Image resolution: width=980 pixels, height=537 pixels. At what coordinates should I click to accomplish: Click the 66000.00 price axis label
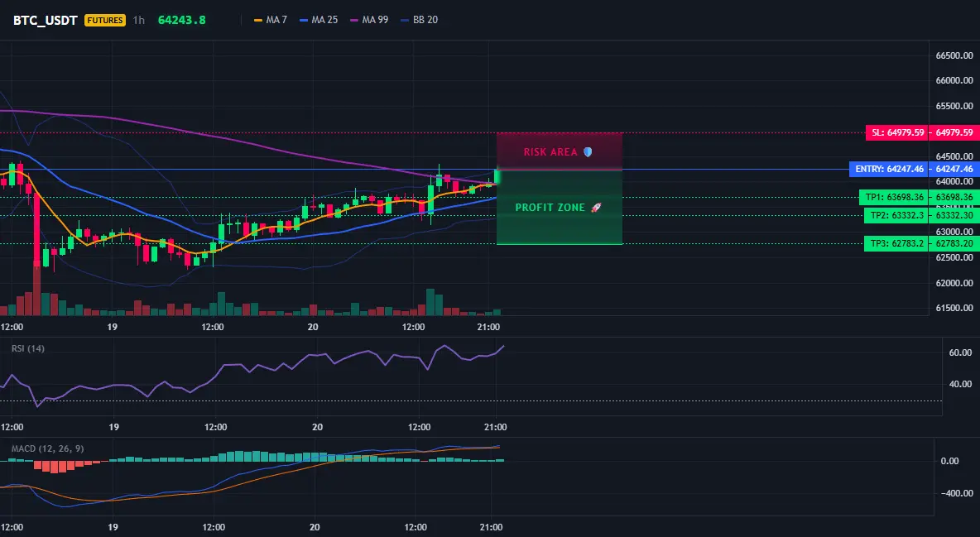click(954, 80)
